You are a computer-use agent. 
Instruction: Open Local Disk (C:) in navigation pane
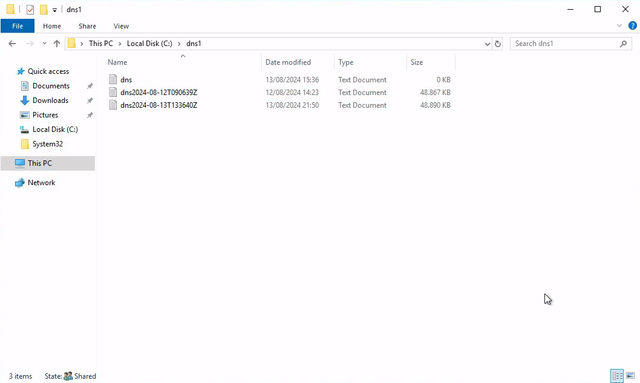pos(55,129)
